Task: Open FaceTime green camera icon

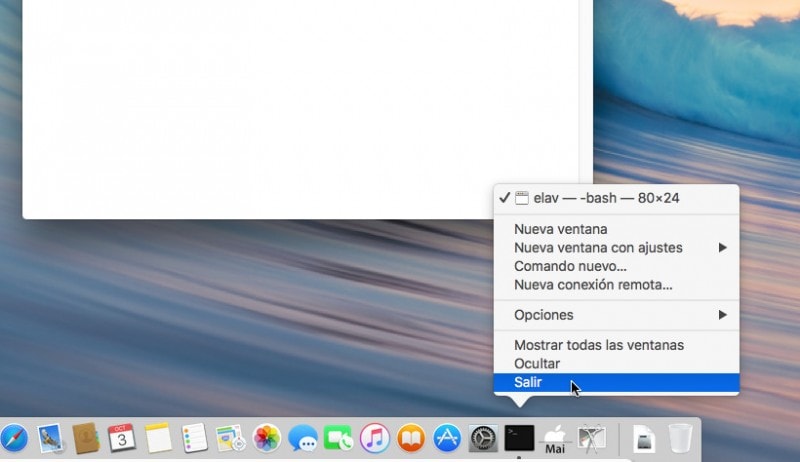Action: 338,438
